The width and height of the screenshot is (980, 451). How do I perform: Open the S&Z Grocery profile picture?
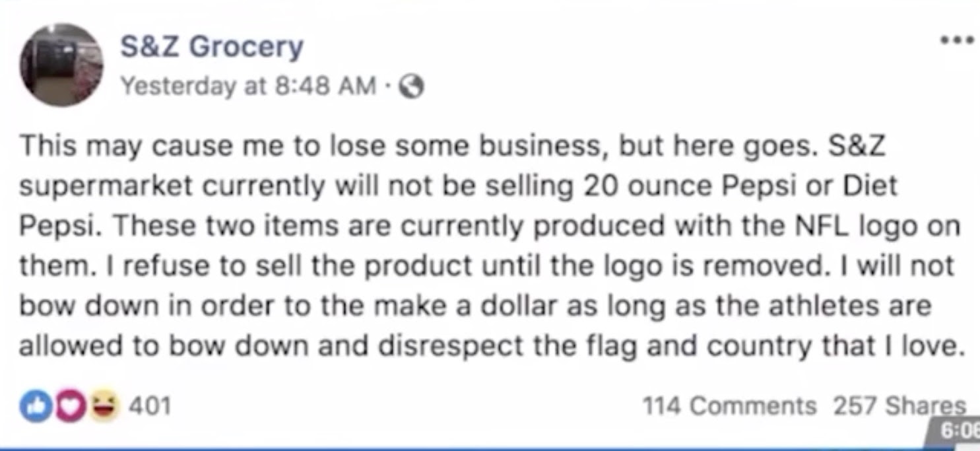pos(61,65)
